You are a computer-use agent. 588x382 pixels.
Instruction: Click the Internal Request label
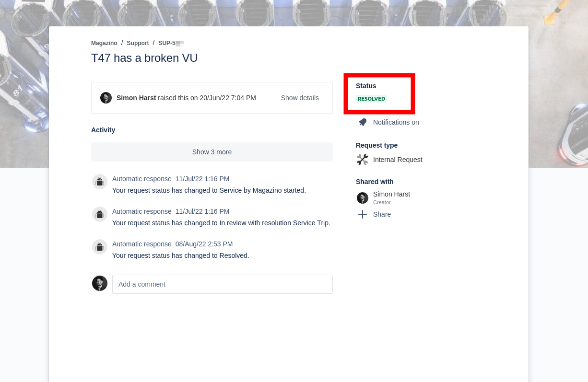tap(398, 160)
